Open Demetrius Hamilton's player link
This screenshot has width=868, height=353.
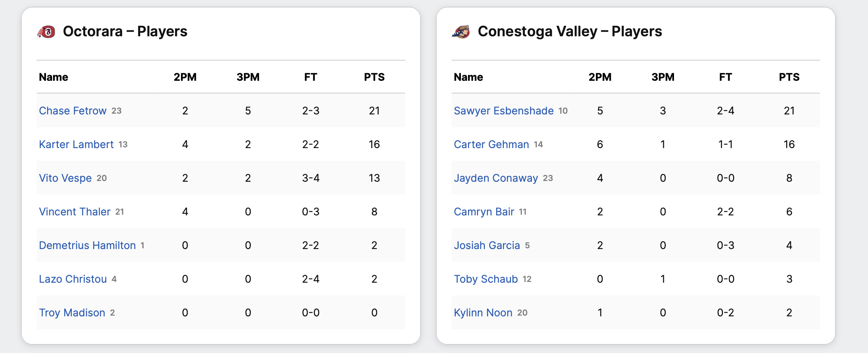tap(87, 245)
